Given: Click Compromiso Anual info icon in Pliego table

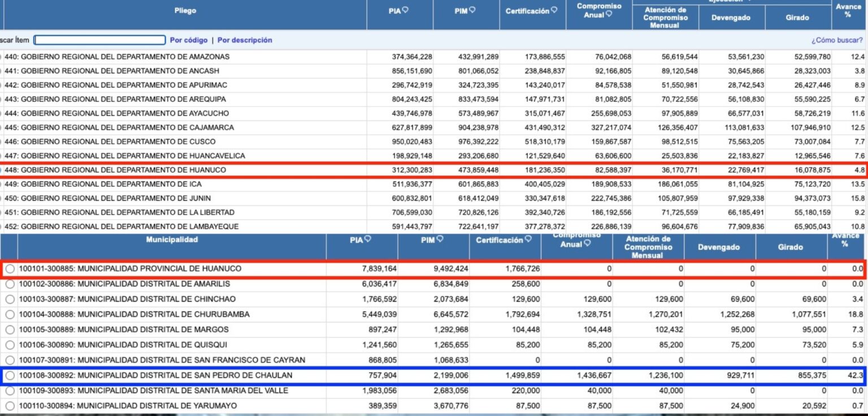Looking at the screenshot, I should (609, 14).
